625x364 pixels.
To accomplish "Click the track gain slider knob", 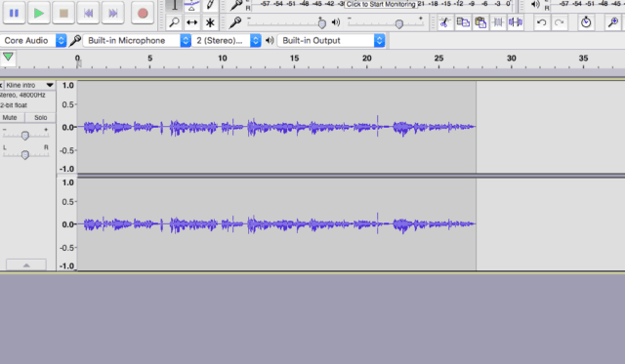I will tap(25, 136).
